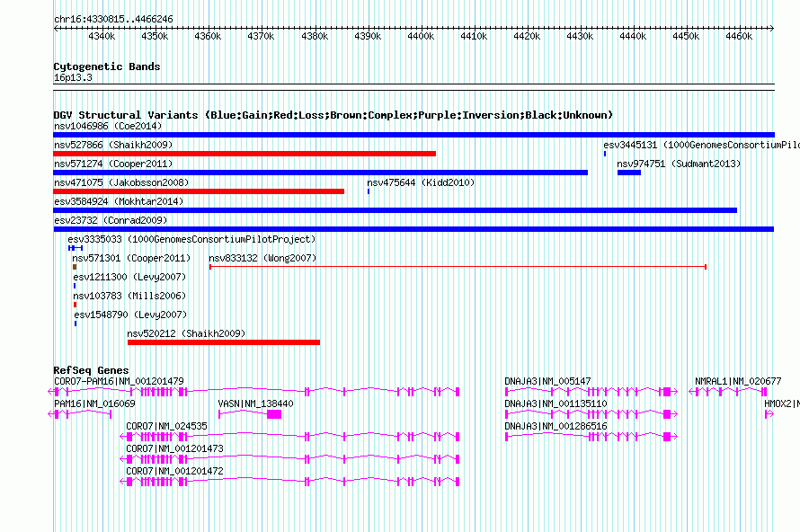Click the 4430k ruler tick label
Screen dimensions: 800x532
pos(580,36)
